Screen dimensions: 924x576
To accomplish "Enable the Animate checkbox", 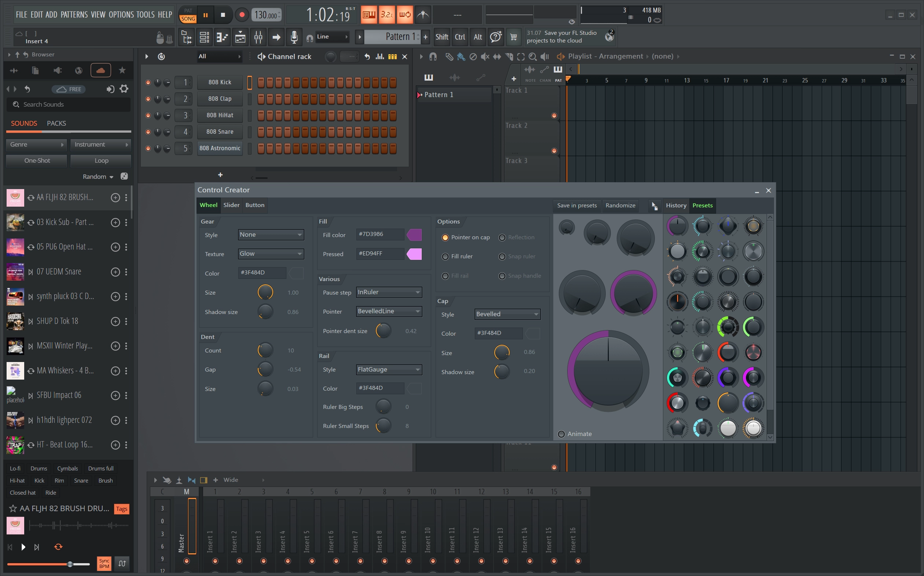I will point(561,434).
